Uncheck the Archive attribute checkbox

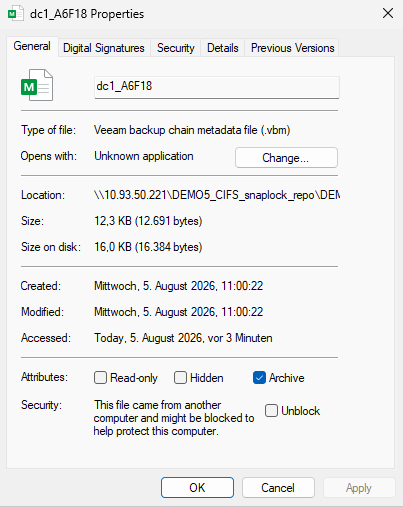coord(259,378)
